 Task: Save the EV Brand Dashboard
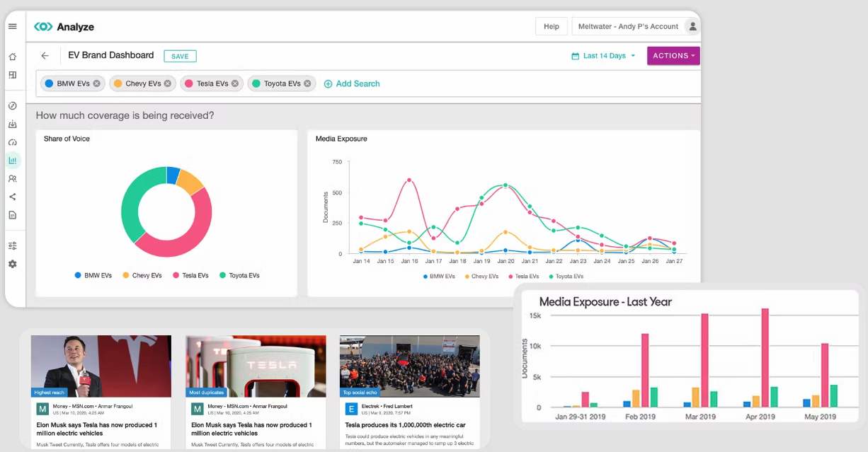tap(180, 56)
